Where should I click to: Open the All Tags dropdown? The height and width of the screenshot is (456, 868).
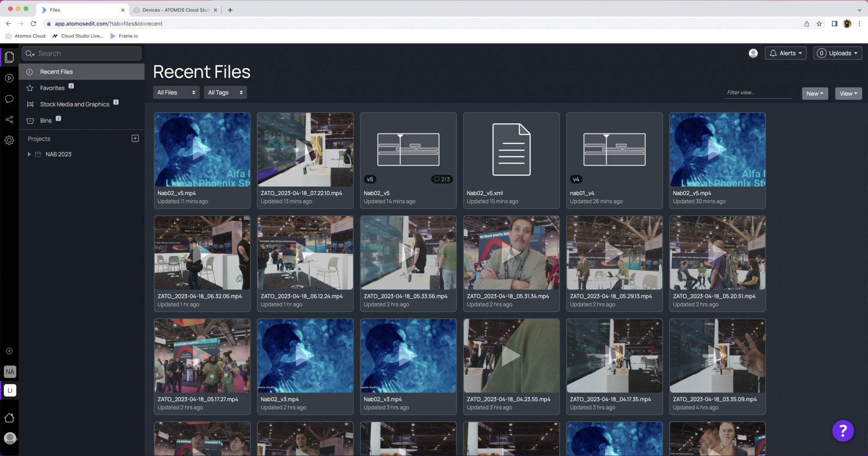coord(225,92)
